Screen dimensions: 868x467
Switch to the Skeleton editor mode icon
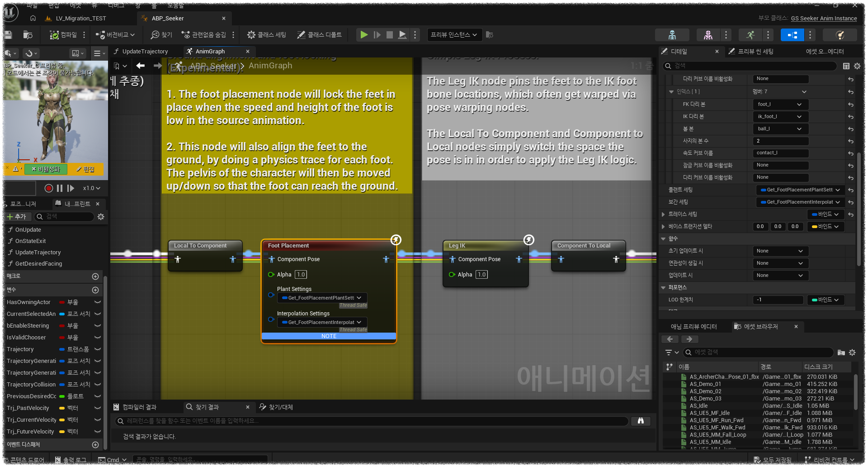point(672,35)
